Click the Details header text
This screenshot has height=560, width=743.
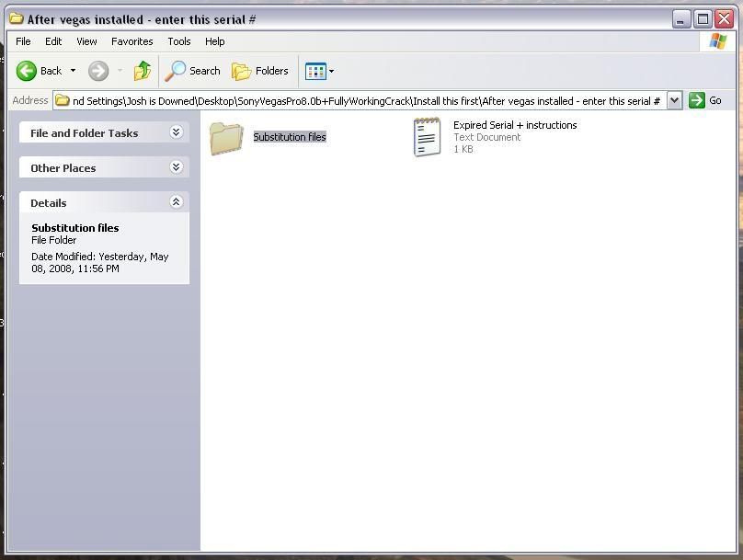[49, 203]
